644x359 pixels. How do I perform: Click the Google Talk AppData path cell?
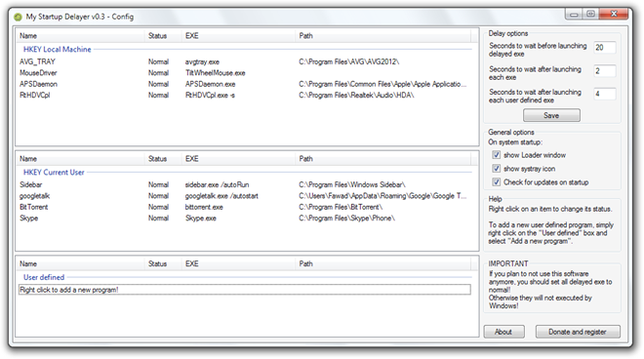coord(382,196)
